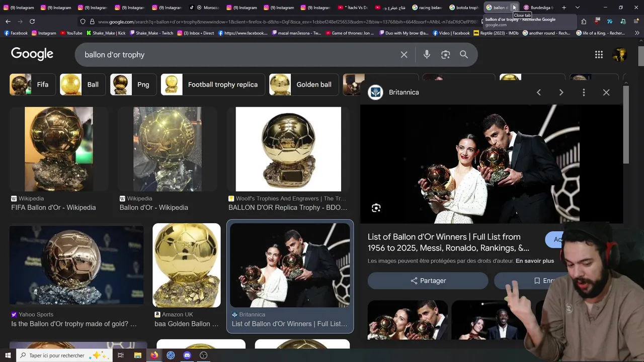Open the 'Shake_Make | Kick' bookmark

coord(106,33)
